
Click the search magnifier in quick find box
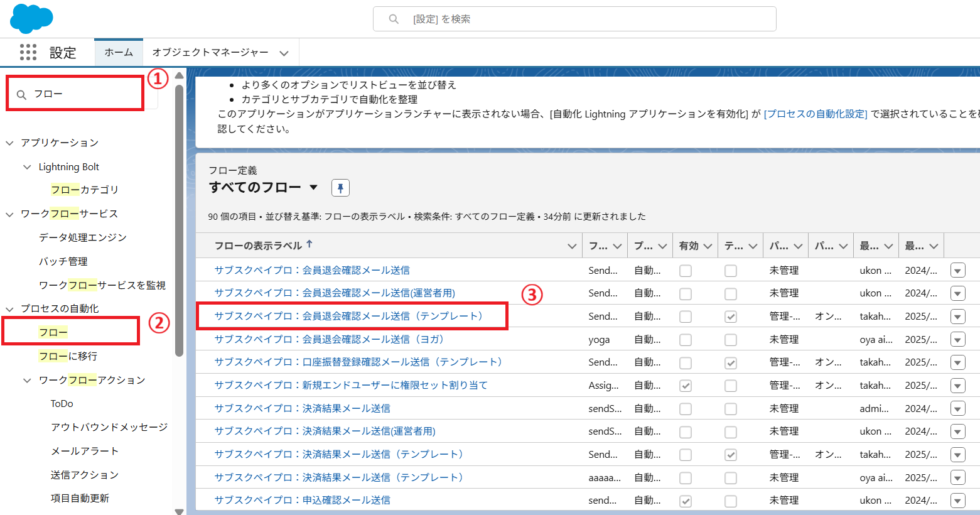click(x=21, y=95)
